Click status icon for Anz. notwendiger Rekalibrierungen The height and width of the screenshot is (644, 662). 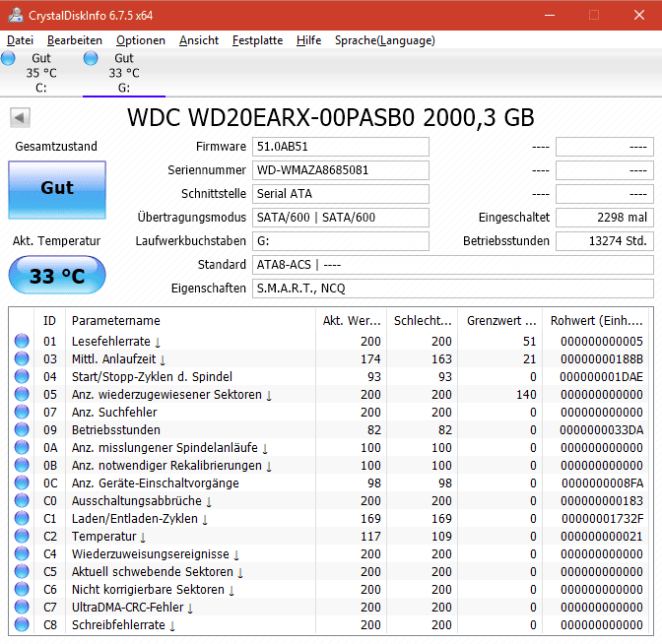pos(22,465)
